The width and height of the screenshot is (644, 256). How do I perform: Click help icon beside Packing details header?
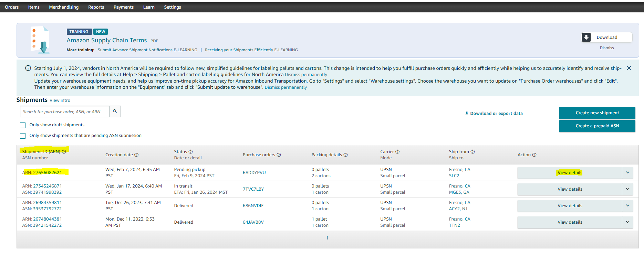tap(345, 155)
